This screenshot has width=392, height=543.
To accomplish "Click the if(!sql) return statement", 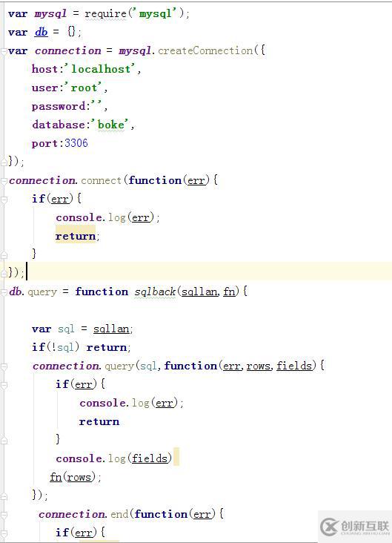I will tap(82, 347).
